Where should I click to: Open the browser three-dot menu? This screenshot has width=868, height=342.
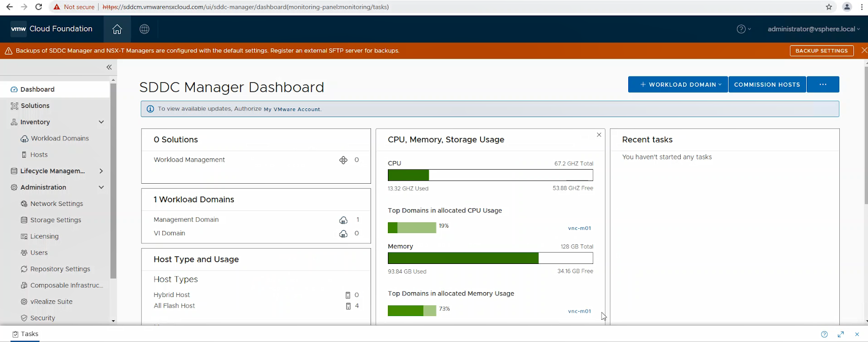[862, 7]
